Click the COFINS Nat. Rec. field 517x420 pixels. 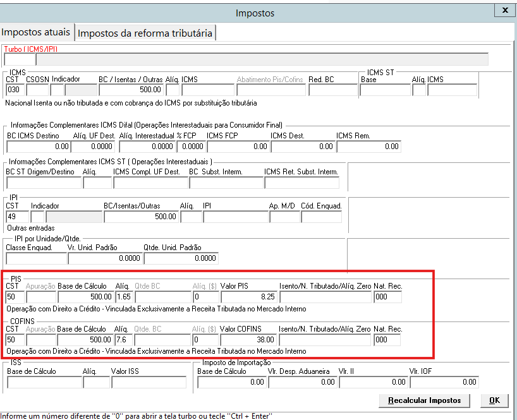[x=387, y=340]
